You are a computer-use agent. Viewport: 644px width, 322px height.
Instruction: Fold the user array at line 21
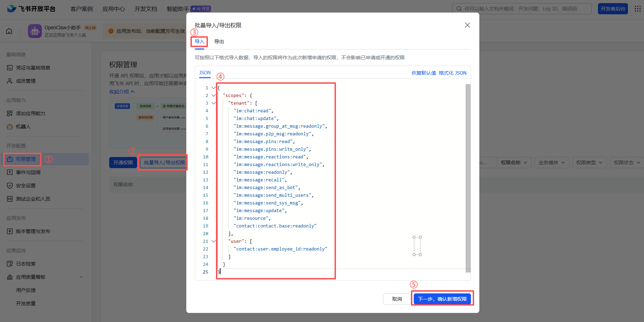coord(214,241)
